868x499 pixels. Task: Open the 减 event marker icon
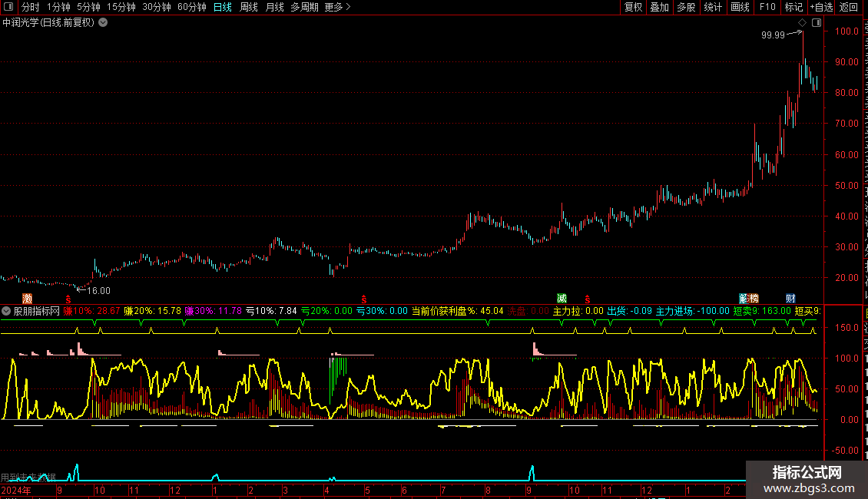tap(562, 299)
